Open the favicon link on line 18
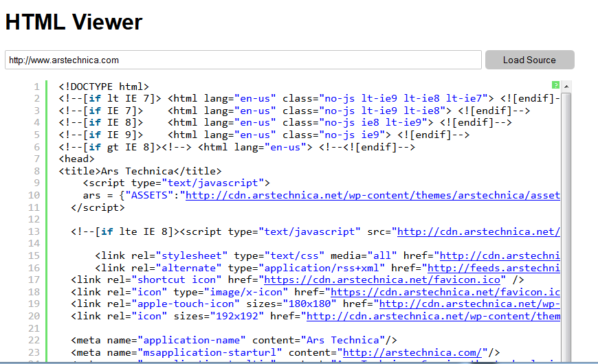 click(x=445, y=293)
